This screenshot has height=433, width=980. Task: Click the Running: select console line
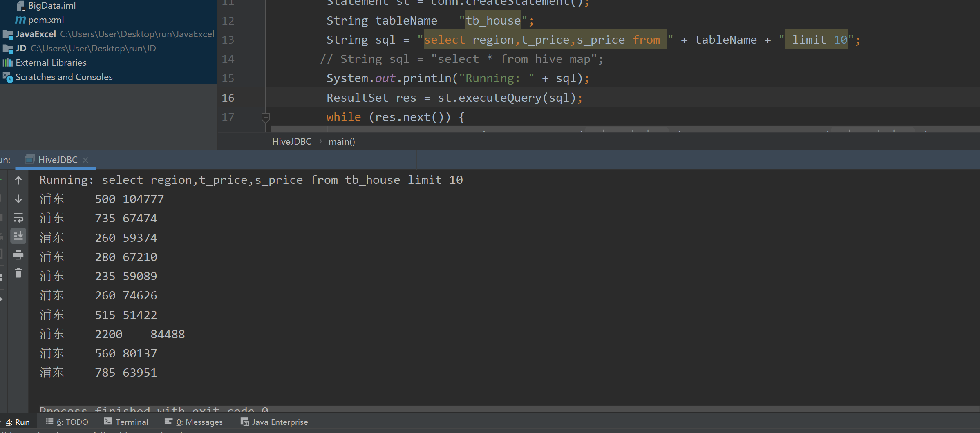click(x=251, y=180)
